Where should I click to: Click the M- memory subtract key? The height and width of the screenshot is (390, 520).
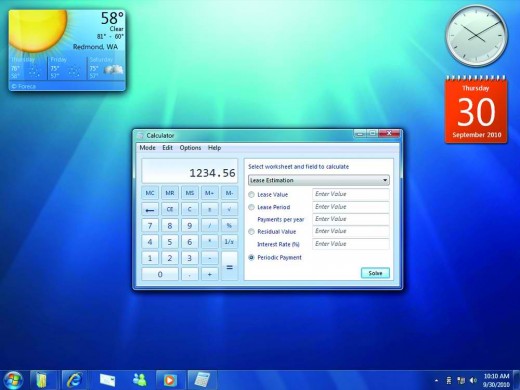229,193
